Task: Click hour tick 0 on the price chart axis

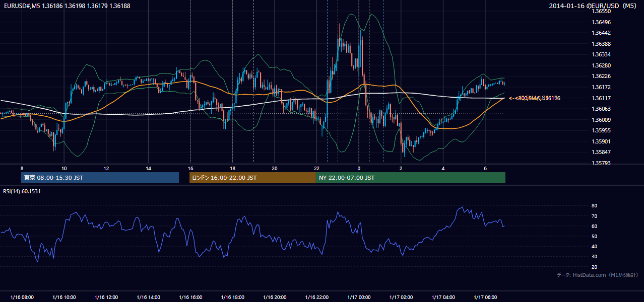Action: click(359, 168)
